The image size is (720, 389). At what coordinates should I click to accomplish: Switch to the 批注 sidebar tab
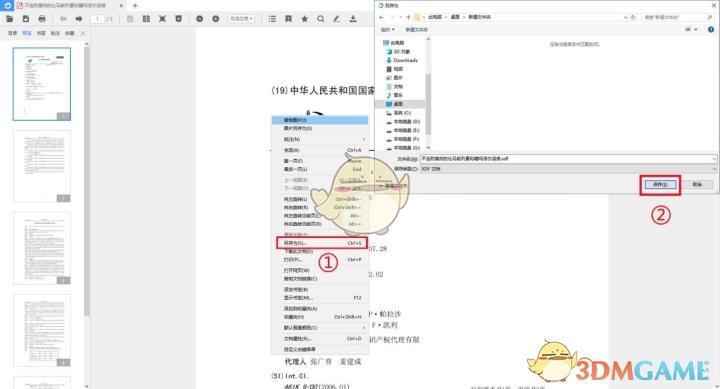coord(55,33)
